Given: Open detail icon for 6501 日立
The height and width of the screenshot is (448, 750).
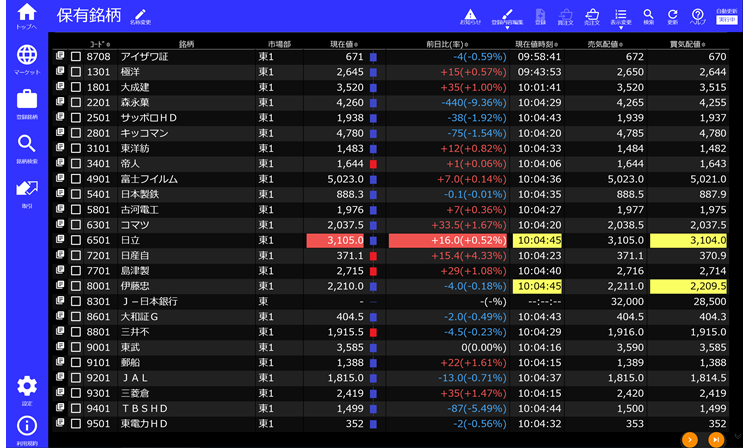Looking at the screenshot, I should click(60, 240).
